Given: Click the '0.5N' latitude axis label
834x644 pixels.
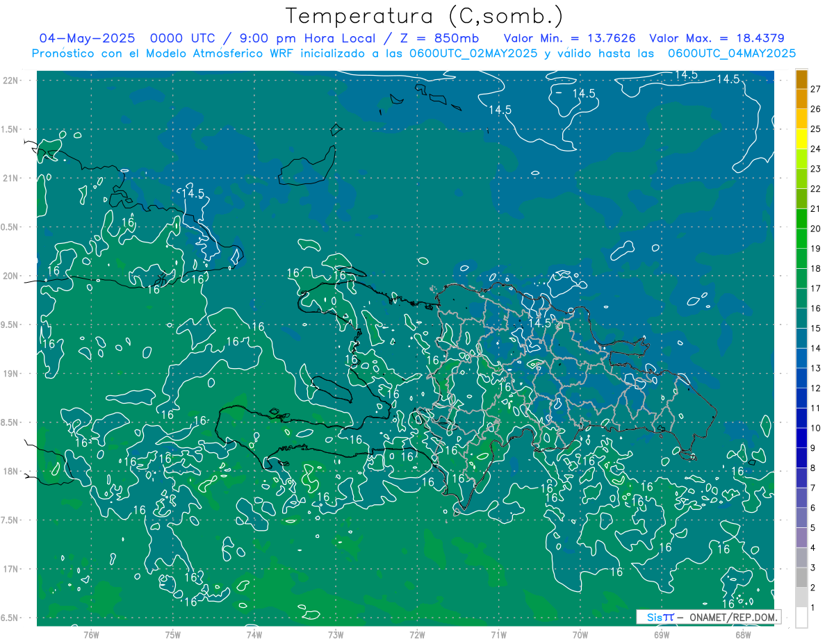Looking at the screenshot, I should point(10,227).
